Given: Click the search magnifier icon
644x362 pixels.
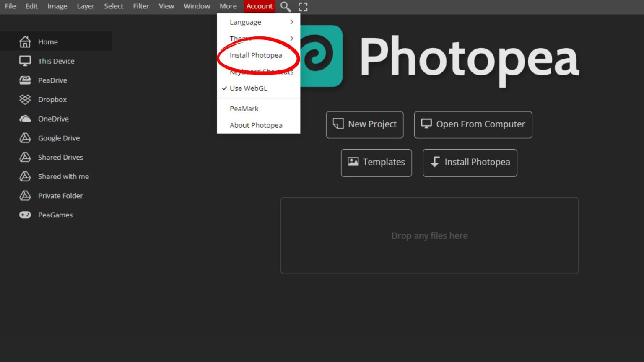Looking at the screenshot, I should (x=286, y=6).
